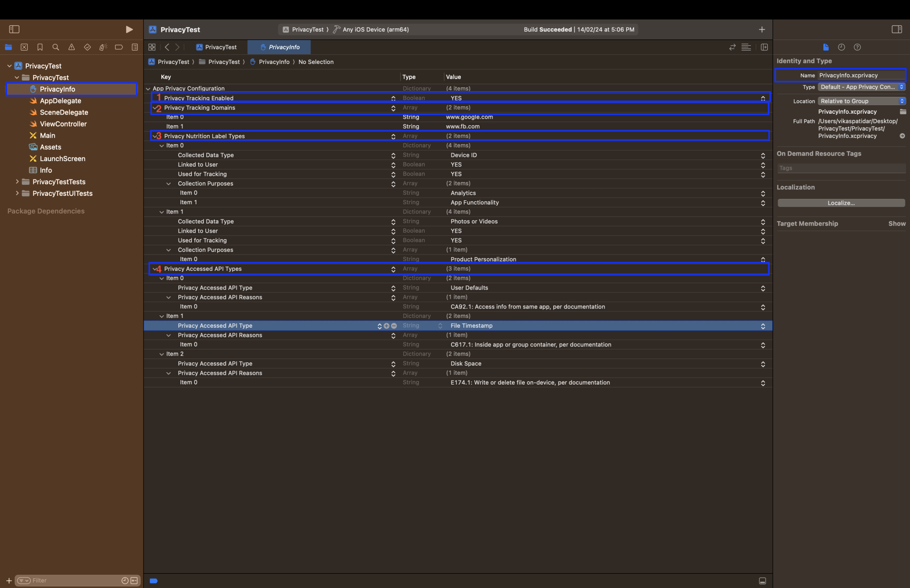Click the Run play button
The height and width of the screenshot is (588, 910).
tap(129, 29)
